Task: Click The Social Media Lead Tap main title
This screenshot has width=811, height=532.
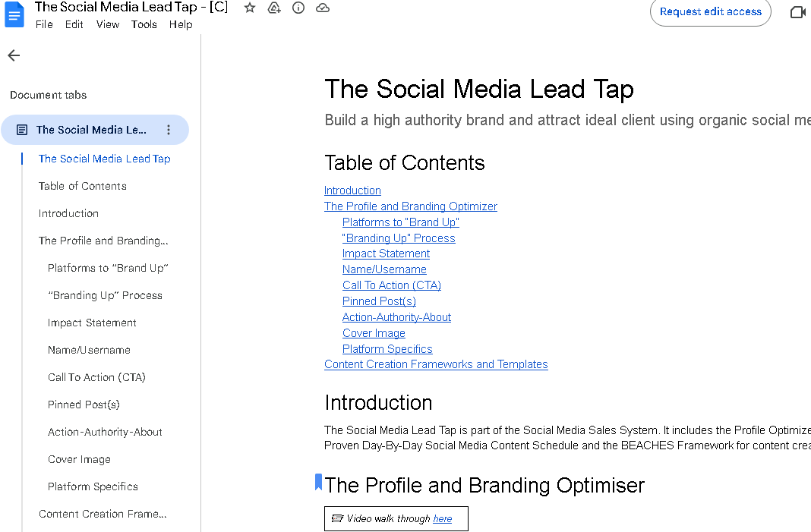Action: click(479, 89)
